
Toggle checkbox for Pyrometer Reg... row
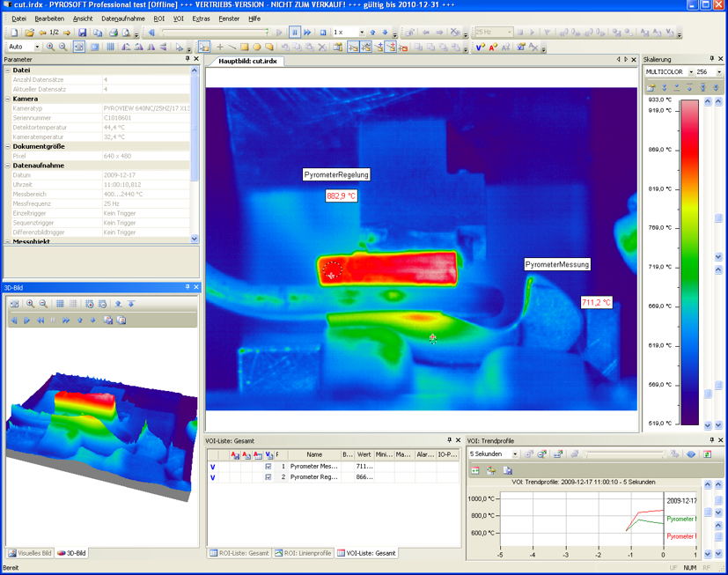268,477
